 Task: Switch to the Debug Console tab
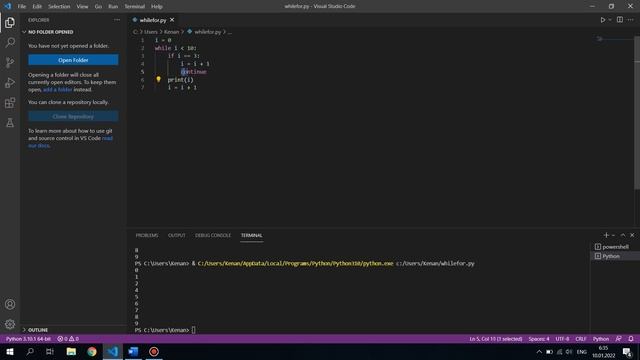click(213, 235)
